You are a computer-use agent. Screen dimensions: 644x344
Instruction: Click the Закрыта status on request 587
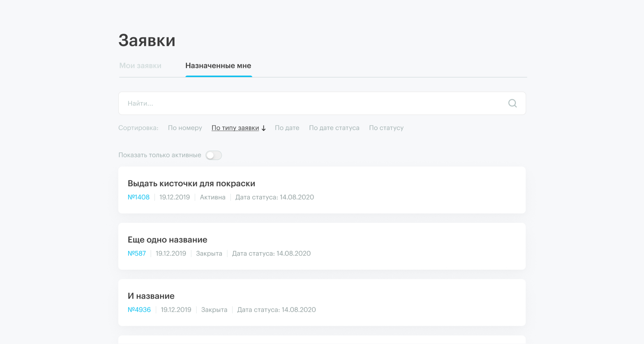coord(209,254)
